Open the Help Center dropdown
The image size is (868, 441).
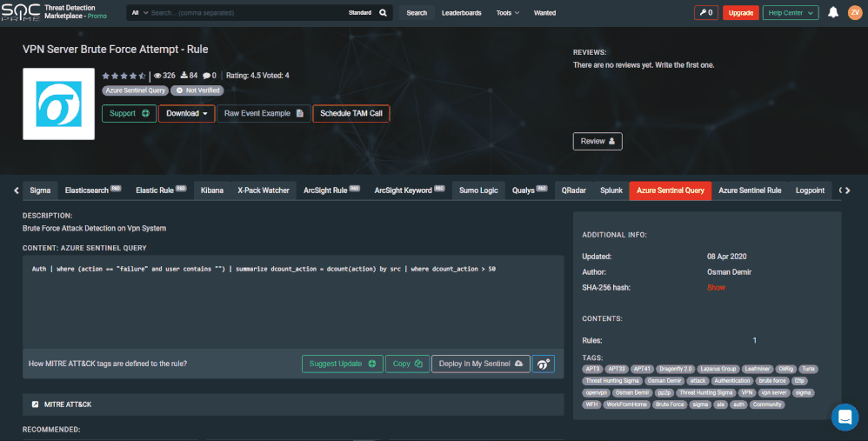click(x=791, y=13)
